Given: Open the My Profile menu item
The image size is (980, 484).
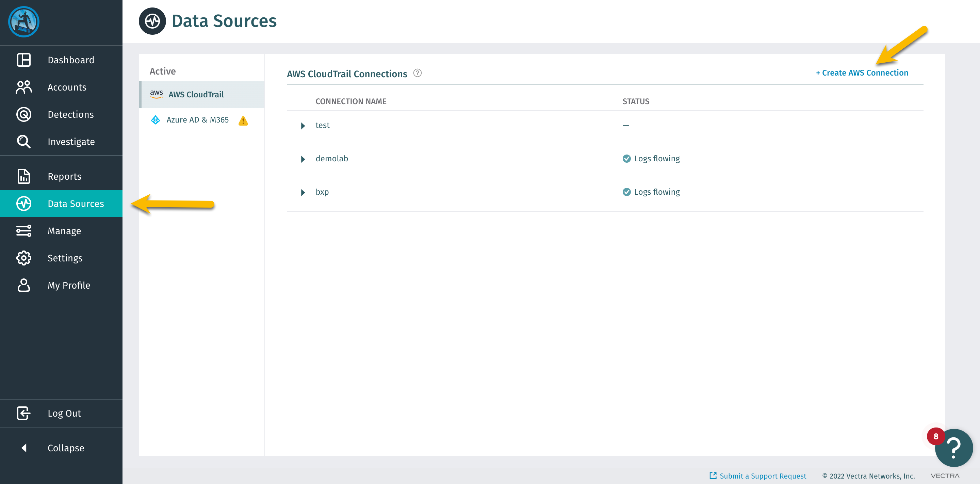Looking at the screenshot, I should pyautogui.click(x=68, y=285).
